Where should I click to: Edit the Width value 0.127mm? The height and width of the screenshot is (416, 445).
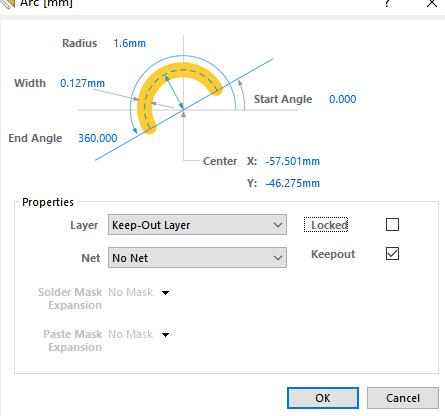pos(82,83)
